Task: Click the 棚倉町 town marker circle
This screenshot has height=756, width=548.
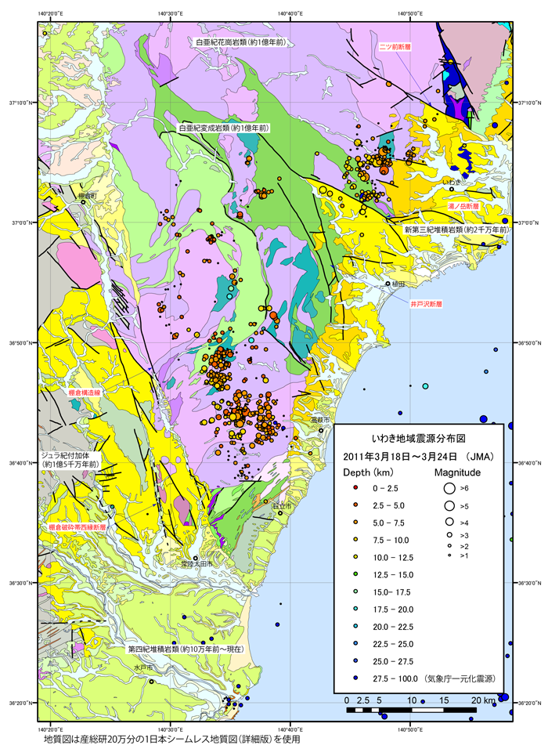Action: pos(84,202)
